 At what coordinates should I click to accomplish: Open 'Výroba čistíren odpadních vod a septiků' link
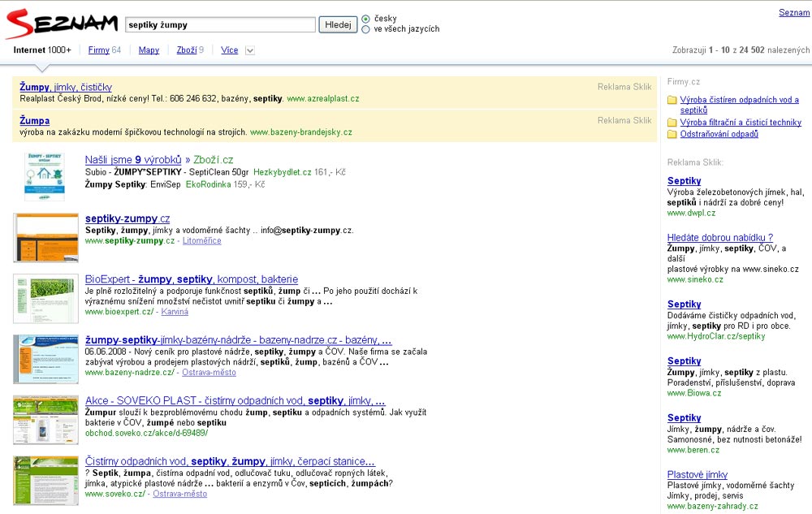(x=740, y=105)
